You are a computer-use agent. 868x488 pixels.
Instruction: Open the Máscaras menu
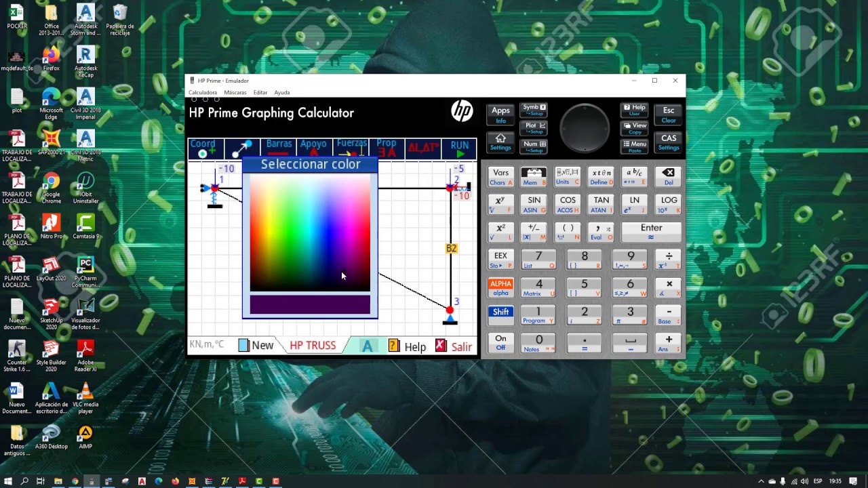(235, 93)
